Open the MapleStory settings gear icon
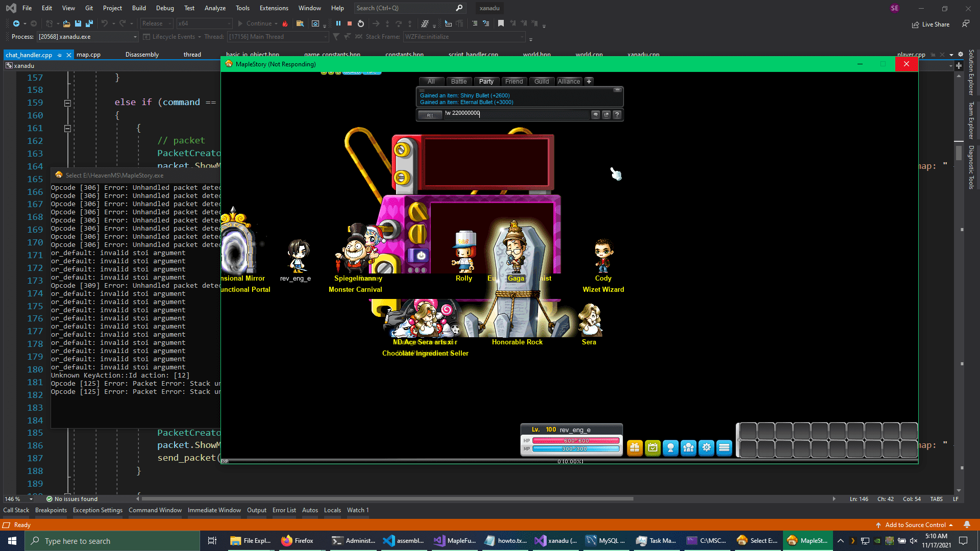 [x=706, y=448]
